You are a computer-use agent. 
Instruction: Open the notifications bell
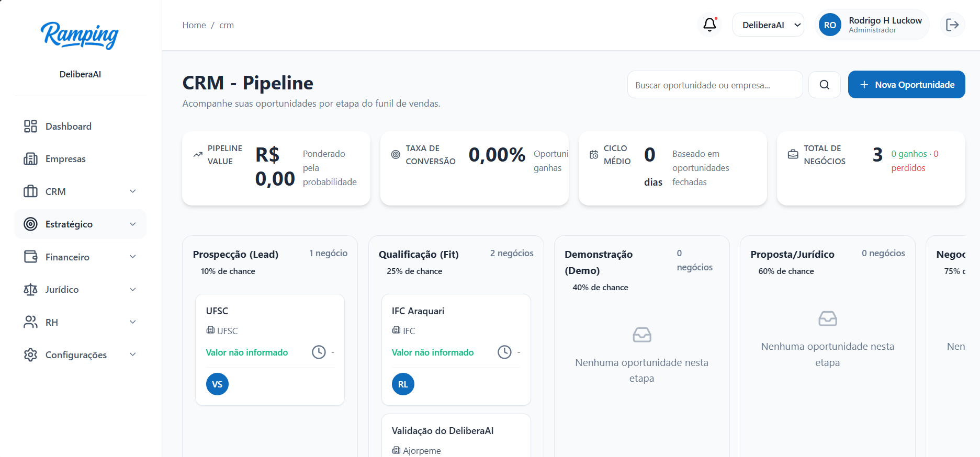[709, 25]
